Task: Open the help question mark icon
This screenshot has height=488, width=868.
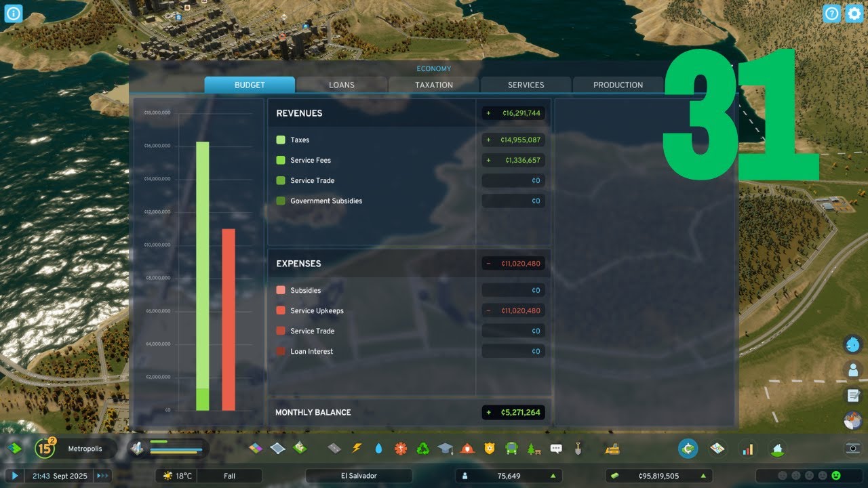Action: pos(832,14)
